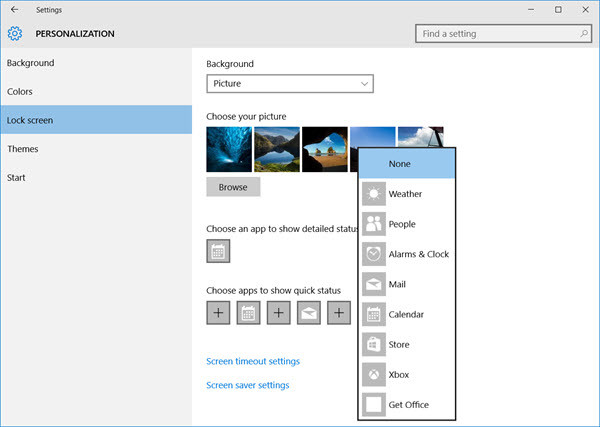Select the mountain lake picture
The height and width of the screenshot is (427, 600).
(277, 149)
